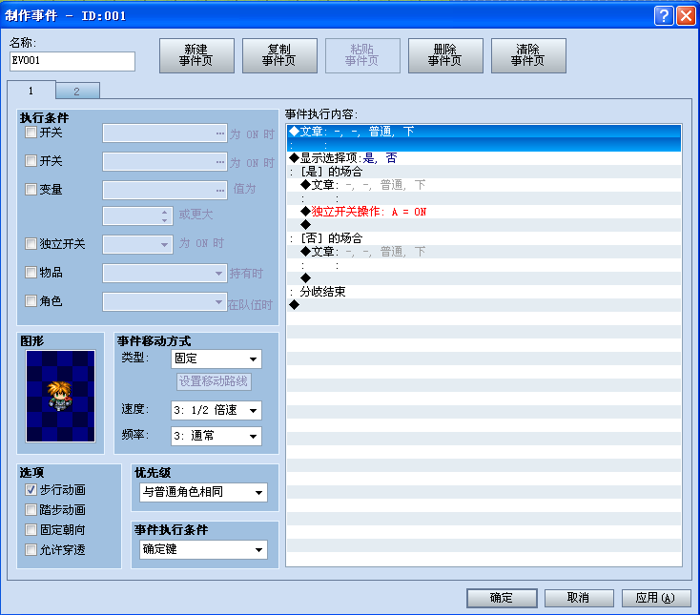Open the 优先级 priority dropdown
700x615 pixels.
[x=203, y=492]
